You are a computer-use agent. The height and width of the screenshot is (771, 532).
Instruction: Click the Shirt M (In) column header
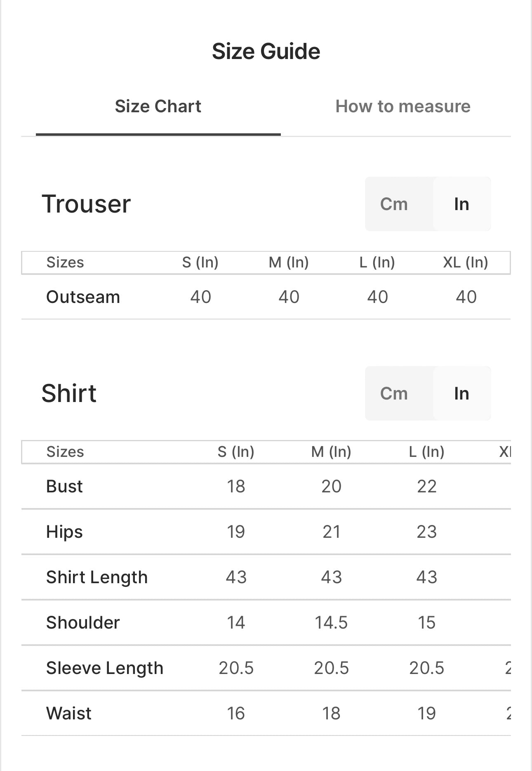pos(331,452)
